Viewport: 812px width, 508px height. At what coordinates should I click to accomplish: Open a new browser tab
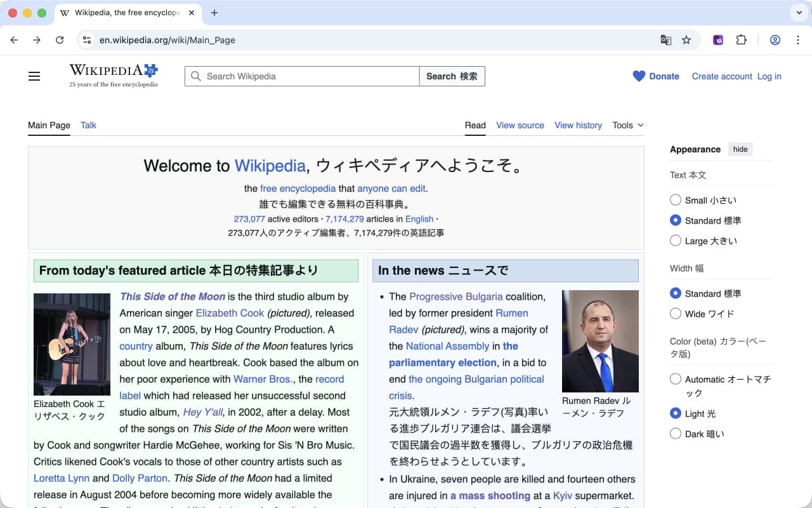214,13
